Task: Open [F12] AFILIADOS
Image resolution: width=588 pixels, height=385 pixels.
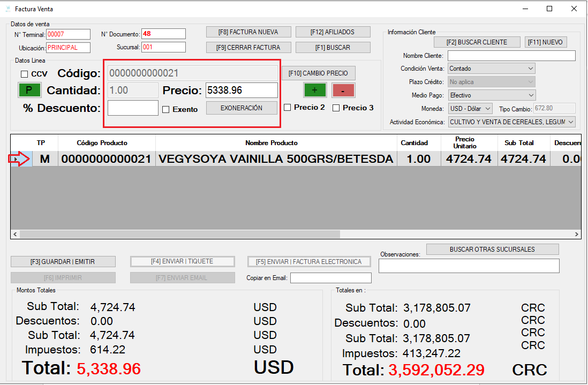Action: 333,32
